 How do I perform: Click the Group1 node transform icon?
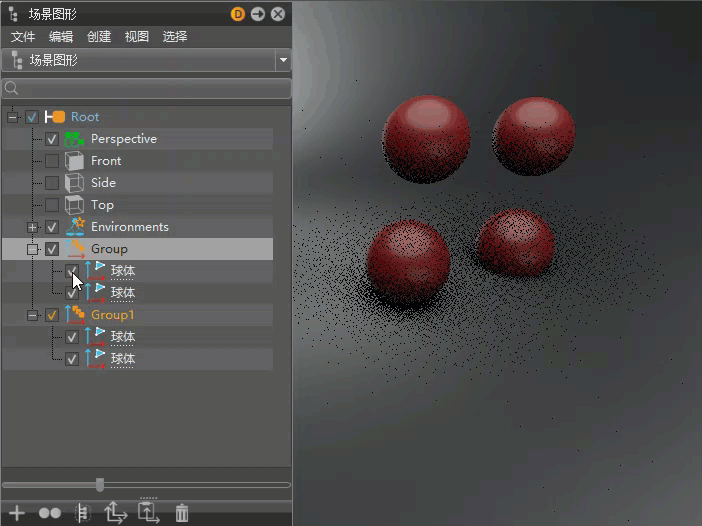(75, 315)
